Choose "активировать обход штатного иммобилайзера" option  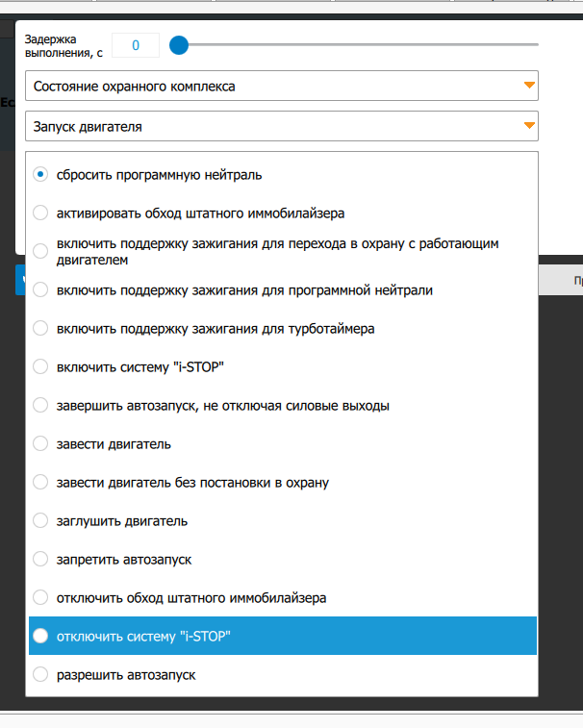tap(40, 213)
